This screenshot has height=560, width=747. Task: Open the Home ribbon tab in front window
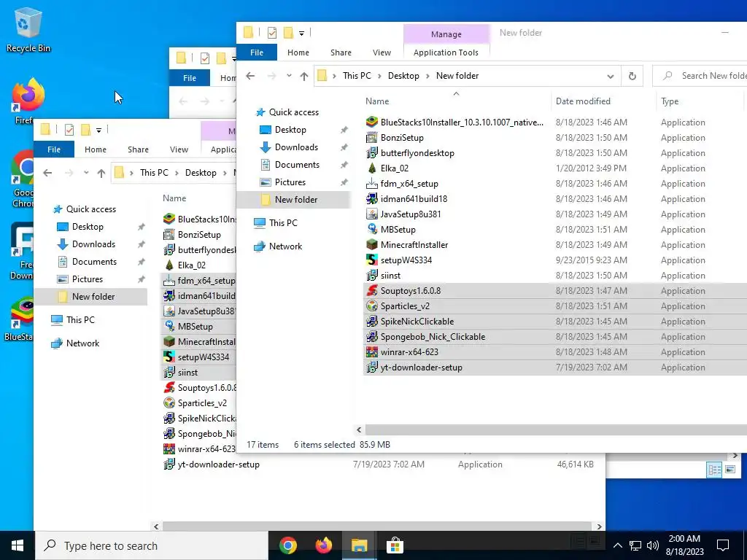[298, 52]
